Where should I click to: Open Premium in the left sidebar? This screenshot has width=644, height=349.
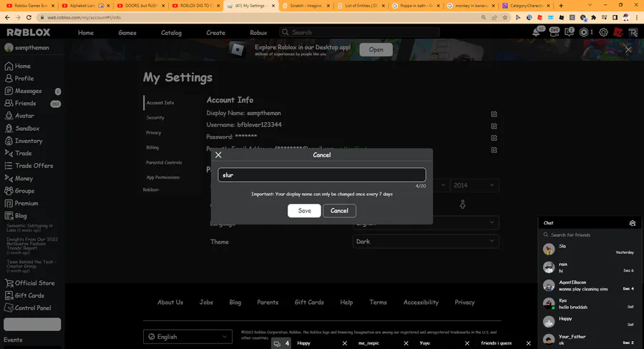21,203
